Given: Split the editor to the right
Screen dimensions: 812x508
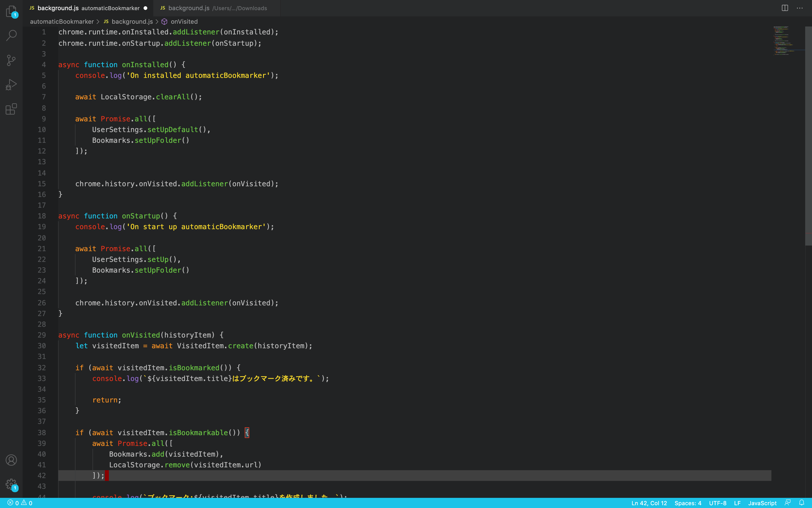Looking at the screenshot, I should [x=784, y=8].
